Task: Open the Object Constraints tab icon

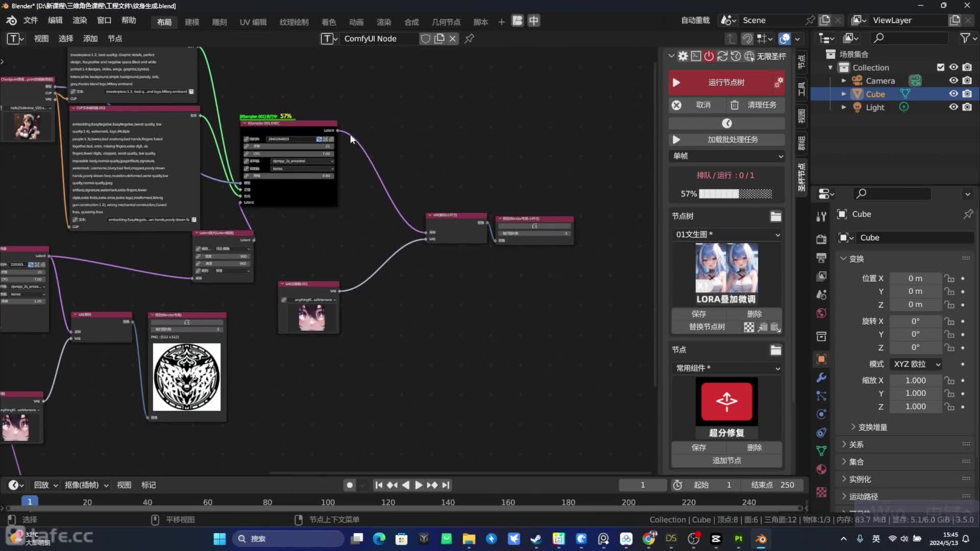Action: (x=821, y=433)
